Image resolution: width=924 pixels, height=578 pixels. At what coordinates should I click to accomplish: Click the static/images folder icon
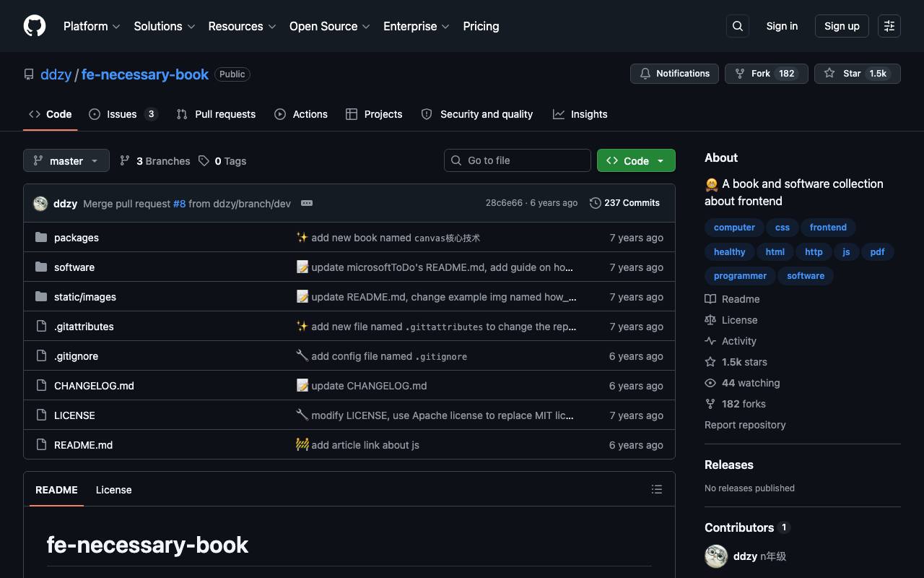coord(41,297)
